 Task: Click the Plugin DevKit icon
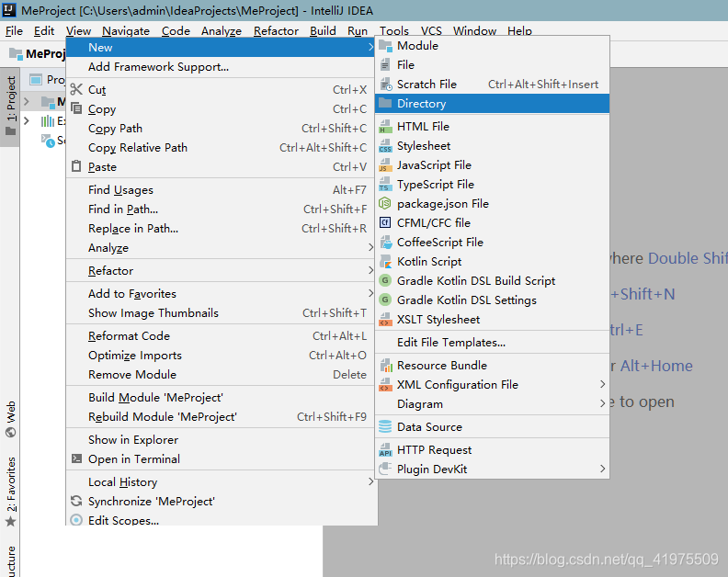point(385,469)
